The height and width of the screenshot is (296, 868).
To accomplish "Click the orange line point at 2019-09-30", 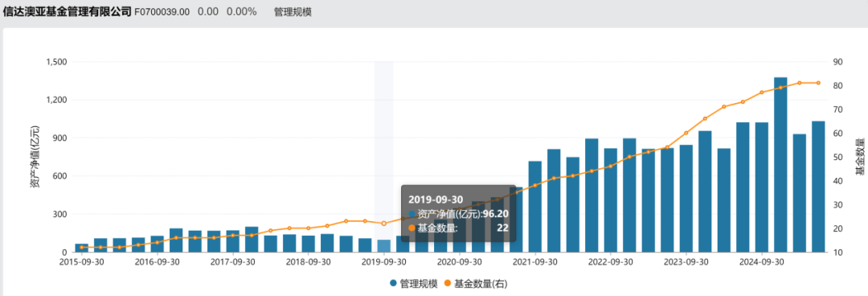I will pyautogui.click(x=383, y=224).
